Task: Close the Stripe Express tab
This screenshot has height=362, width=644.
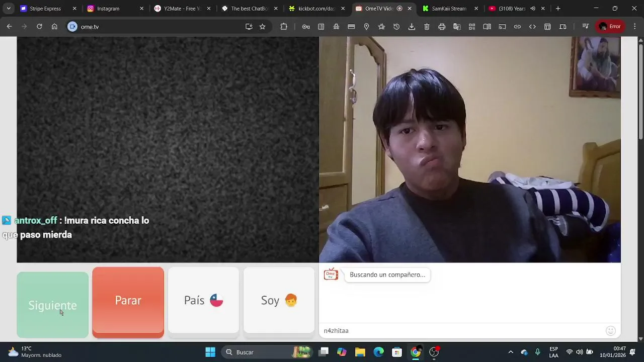Action: 74,9
